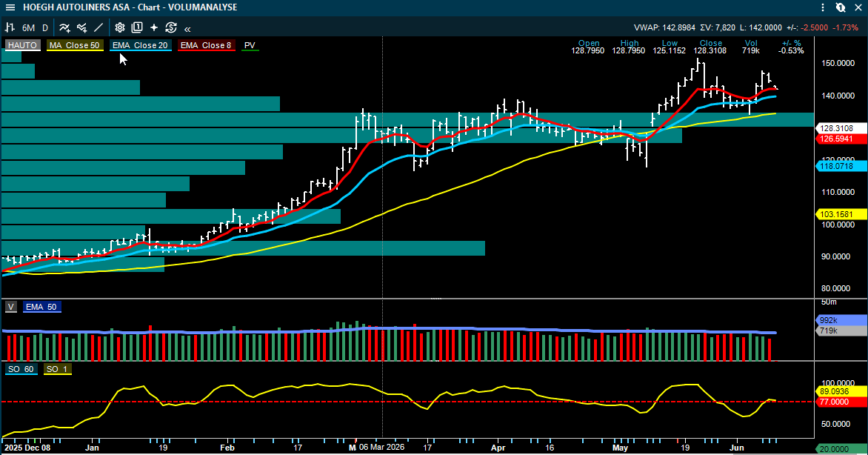Click the Feb date axis label
Image resolution: width=868 pixels, height=455 pixels.
pos(227,448)
